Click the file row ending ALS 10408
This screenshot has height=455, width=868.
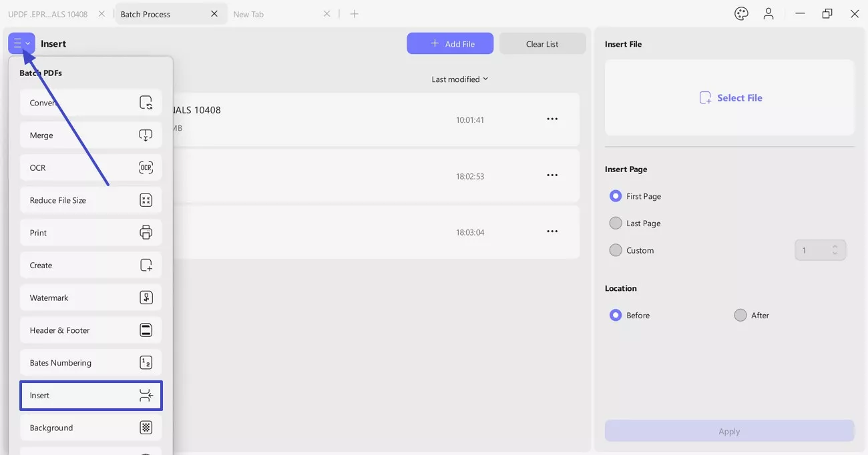[x=377, y=119]
